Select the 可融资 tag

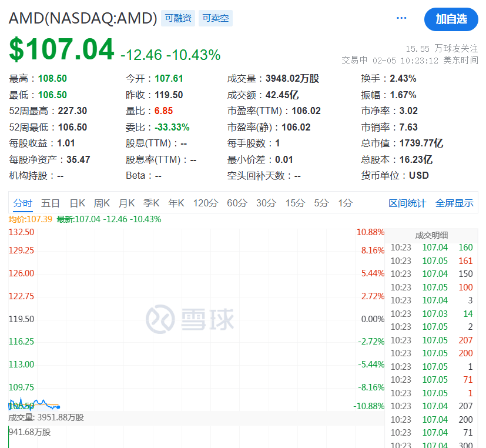[179, 18]
